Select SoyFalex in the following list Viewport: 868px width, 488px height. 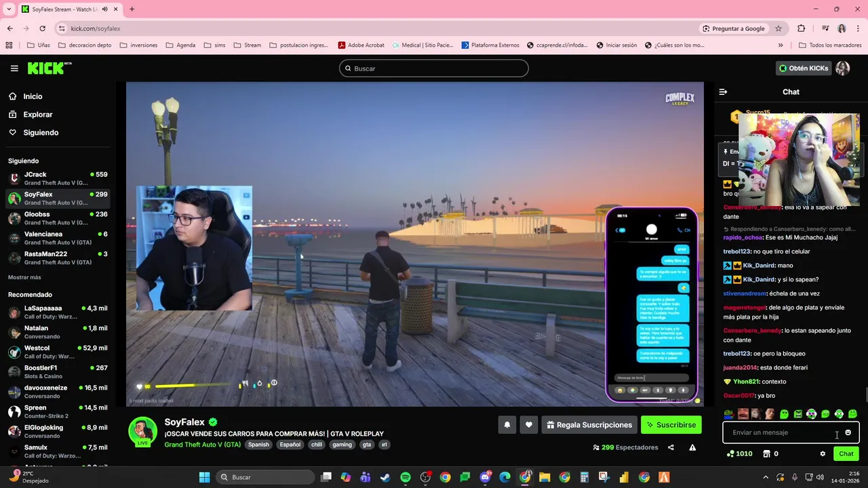pyautogui.click(x=58, y=198)
